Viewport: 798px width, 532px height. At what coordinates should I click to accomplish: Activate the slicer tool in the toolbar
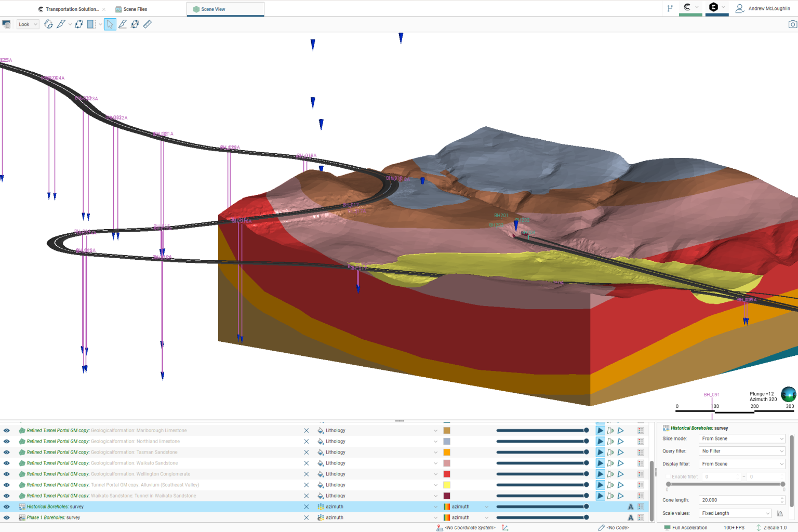[x=90, y=24]
